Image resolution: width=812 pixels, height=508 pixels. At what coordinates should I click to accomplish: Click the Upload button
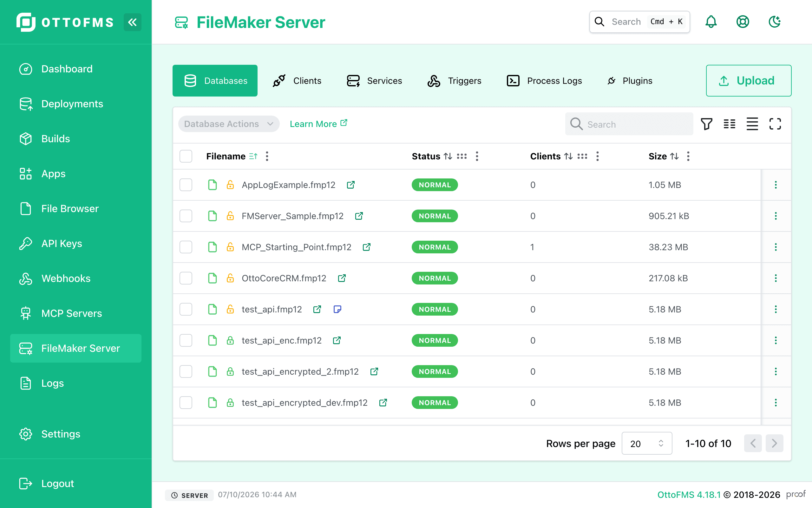(748, 81)
